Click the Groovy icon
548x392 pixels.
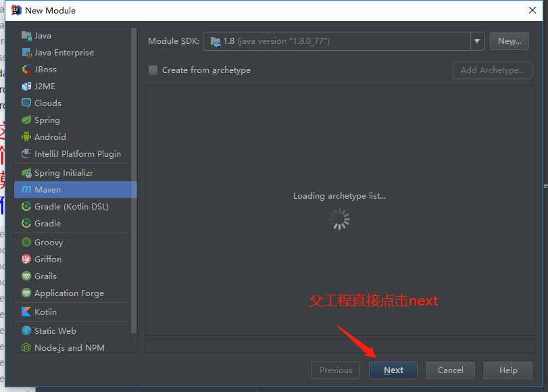tap(26, 242)
